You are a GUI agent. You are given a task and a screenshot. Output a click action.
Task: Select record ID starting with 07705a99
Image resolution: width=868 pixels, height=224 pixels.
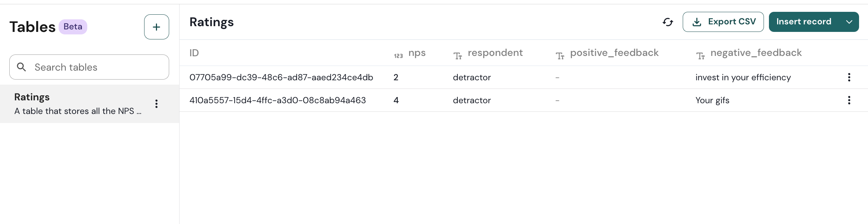click(x=281, y=77)
